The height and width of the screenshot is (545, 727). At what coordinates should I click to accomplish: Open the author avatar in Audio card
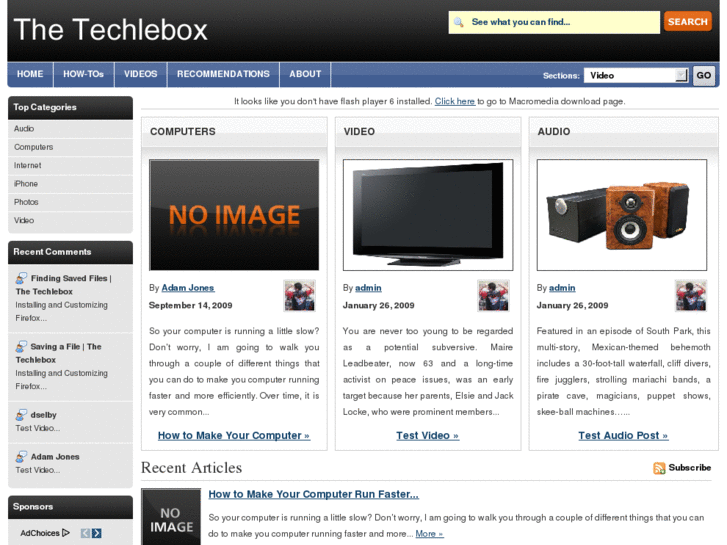(x=691, y=295)
